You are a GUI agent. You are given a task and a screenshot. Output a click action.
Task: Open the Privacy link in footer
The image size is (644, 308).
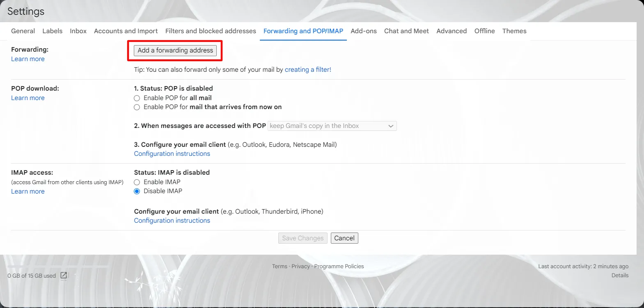coord(300,266)
